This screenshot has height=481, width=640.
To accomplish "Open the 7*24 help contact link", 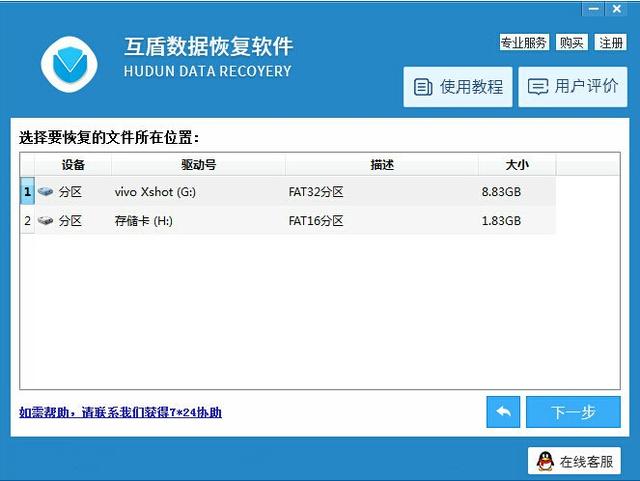I will tap(120, 412).
